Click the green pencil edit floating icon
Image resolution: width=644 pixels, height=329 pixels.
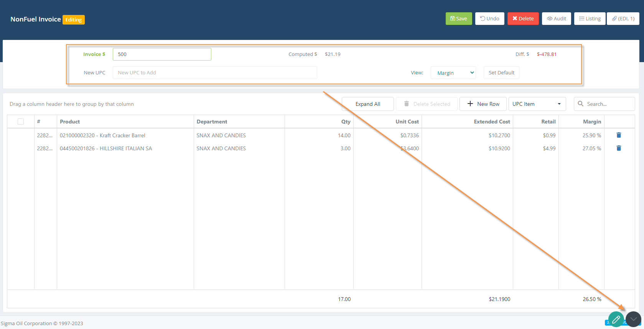point(616,319)
